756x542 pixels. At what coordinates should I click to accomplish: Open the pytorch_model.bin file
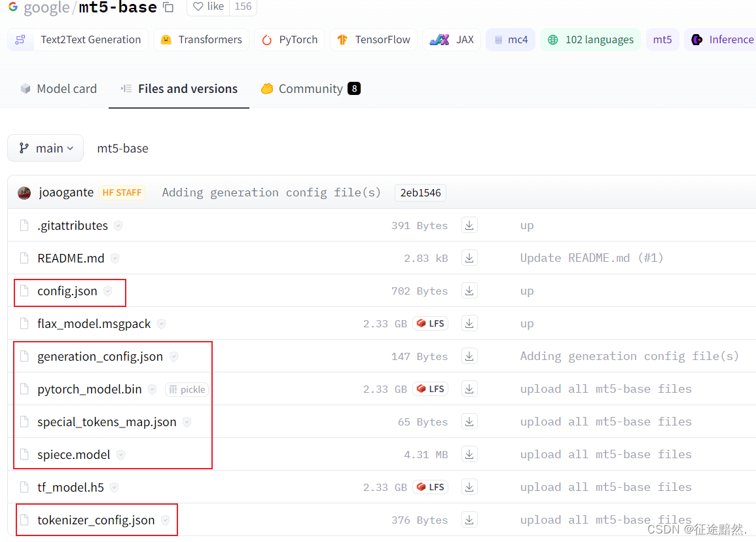(x=90, y=389)
